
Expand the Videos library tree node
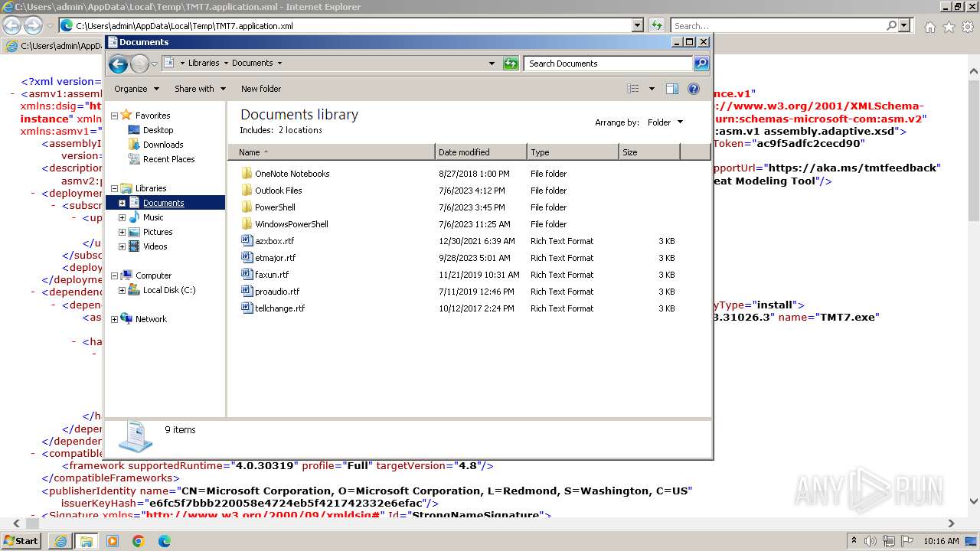pos(122,247)
